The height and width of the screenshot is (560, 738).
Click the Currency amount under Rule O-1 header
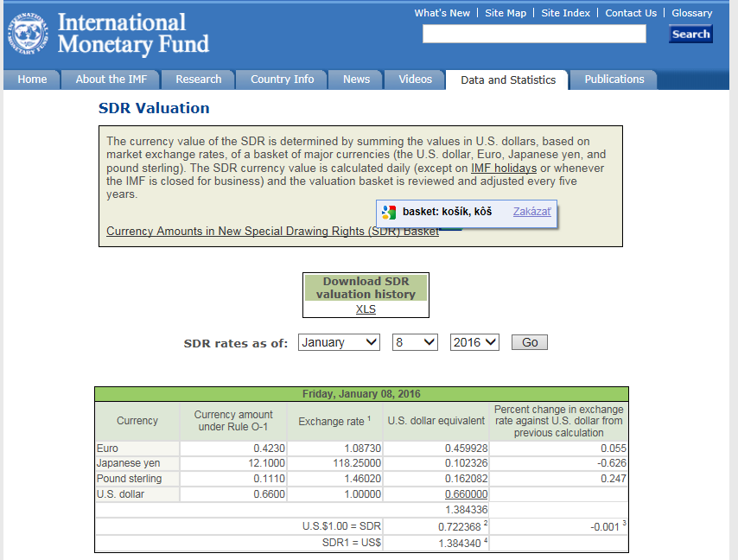pyautogui.click(x=233, y=421)
